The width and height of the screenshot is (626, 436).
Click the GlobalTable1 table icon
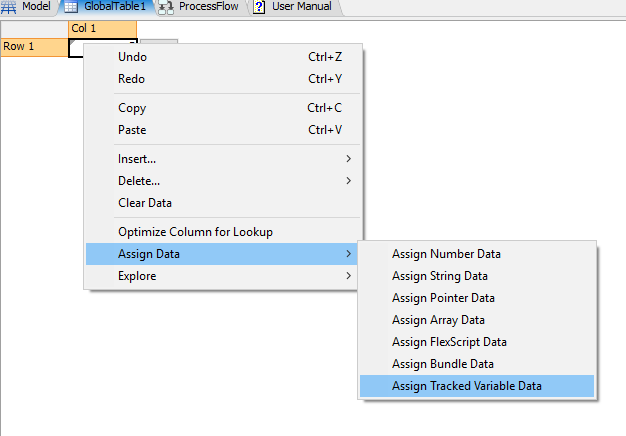click(x=71, y=7)
